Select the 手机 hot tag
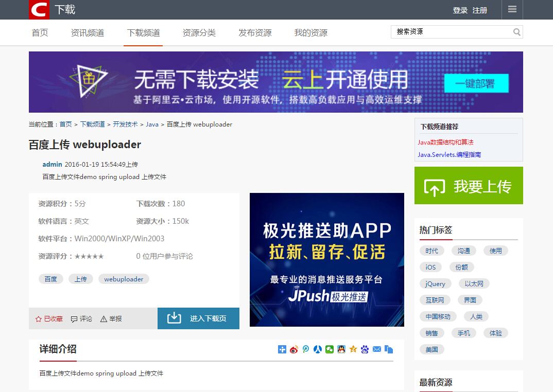 464,333
